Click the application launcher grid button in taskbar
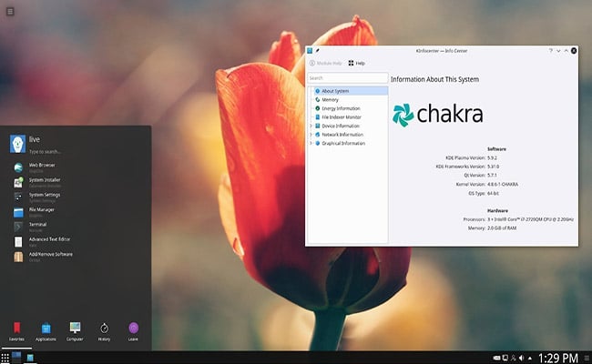Image resolution: width=592 pixels, height=364 pixels. (x=5, y=358)
